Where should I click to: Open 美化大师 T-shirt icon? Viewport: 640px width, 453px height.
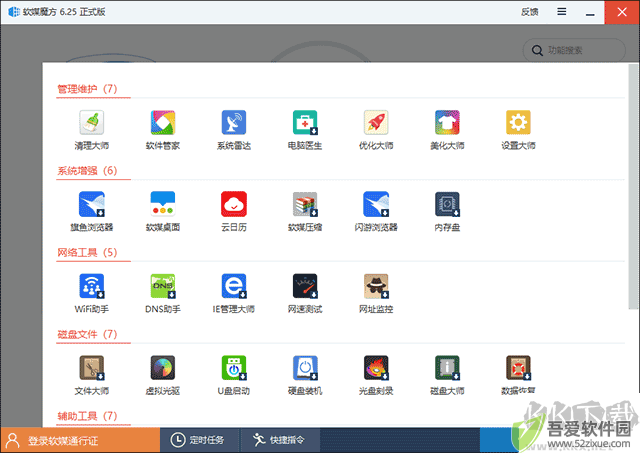(447, 122)
